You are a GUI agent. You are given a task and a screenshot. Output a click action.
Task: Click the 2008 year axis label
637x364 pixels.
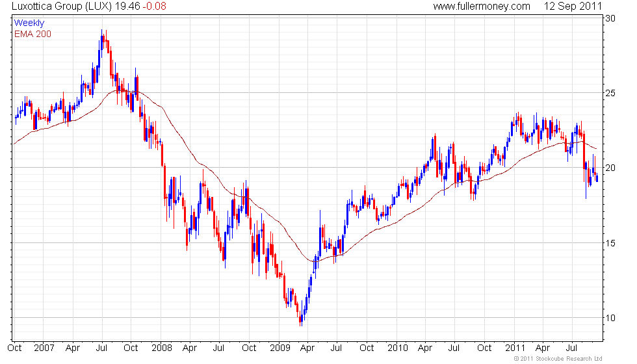162,348
